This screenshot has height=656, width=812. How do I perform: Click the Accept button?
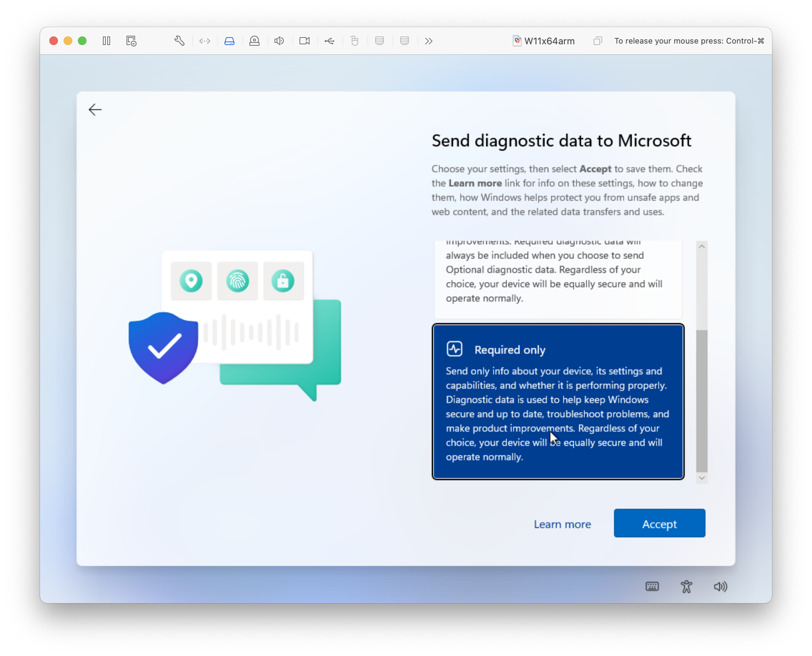(659, 523)
